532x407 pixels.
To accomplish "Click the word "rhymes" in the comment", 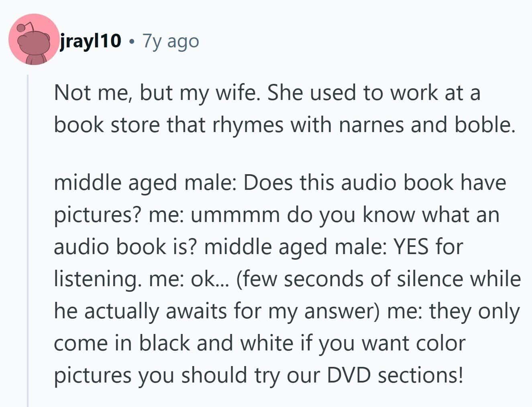I will 248,125.
